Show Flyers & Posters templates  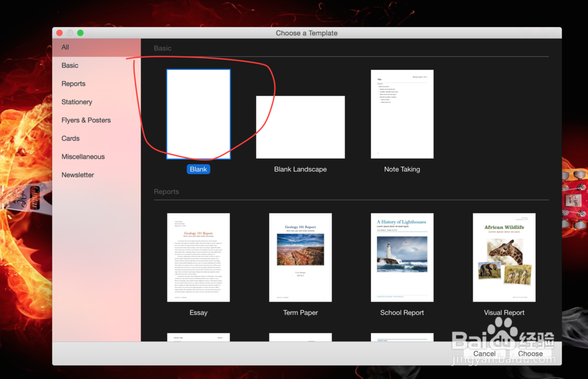(x=96, y=120)
